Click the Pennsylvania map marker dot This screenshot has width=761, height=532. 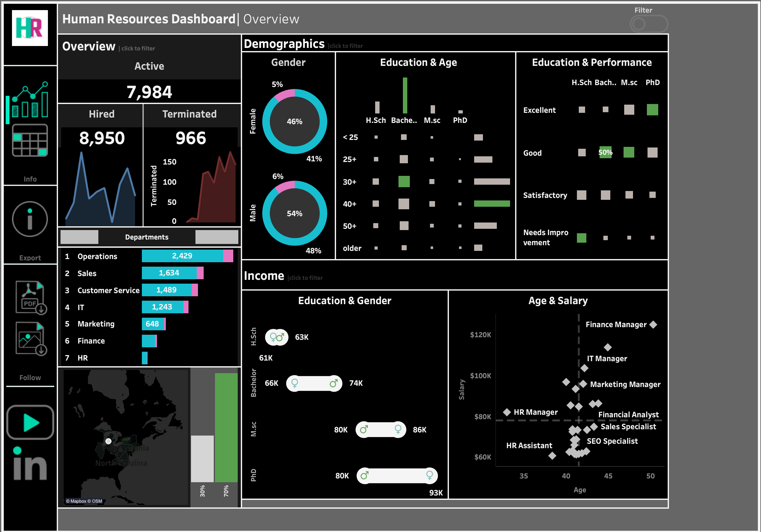click(108, 441)
